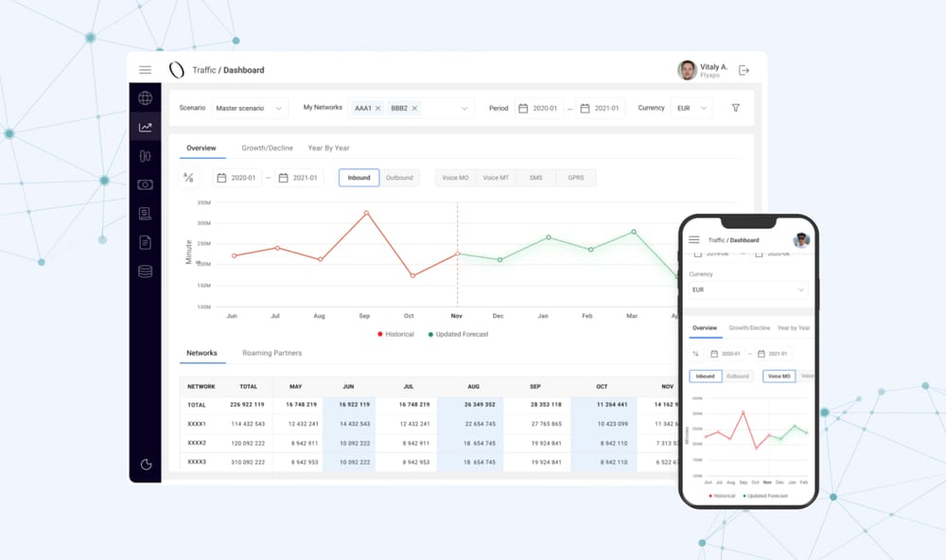Click the billing card icon in sidebar
The width and height of the screenshot is (946, 560).
pyautogui.click(x=145, y=185)
